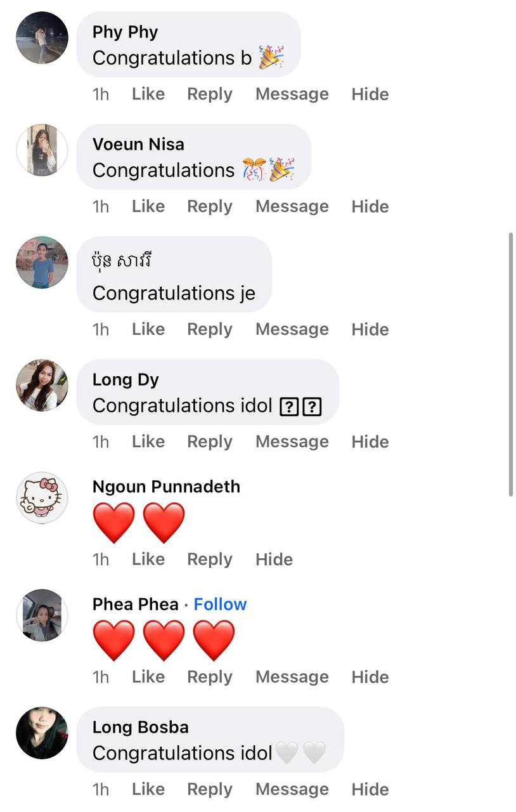Hide Long Dy's comment
This screenshot has height=812, width=516.
pos(370,442)
